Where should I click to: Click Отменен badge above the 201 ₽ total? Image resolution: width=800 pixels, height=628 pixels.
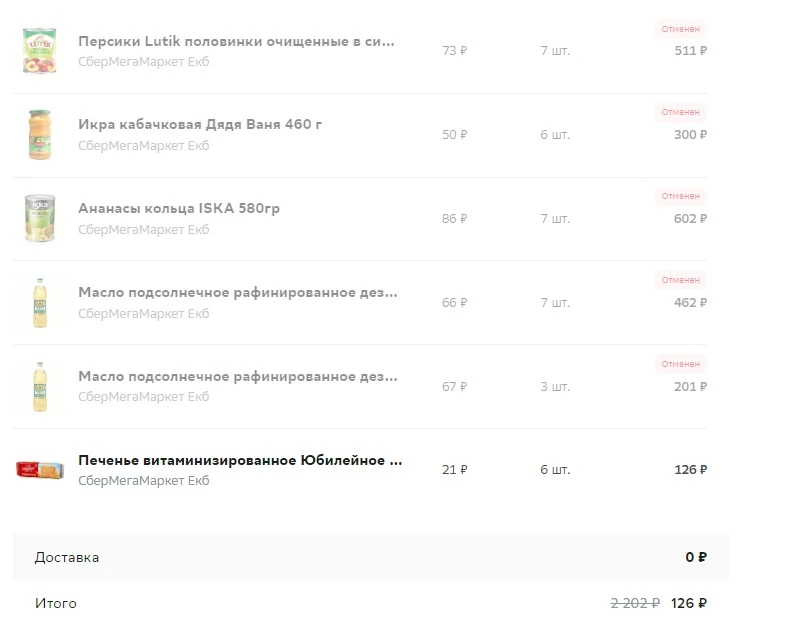point(680,364)
